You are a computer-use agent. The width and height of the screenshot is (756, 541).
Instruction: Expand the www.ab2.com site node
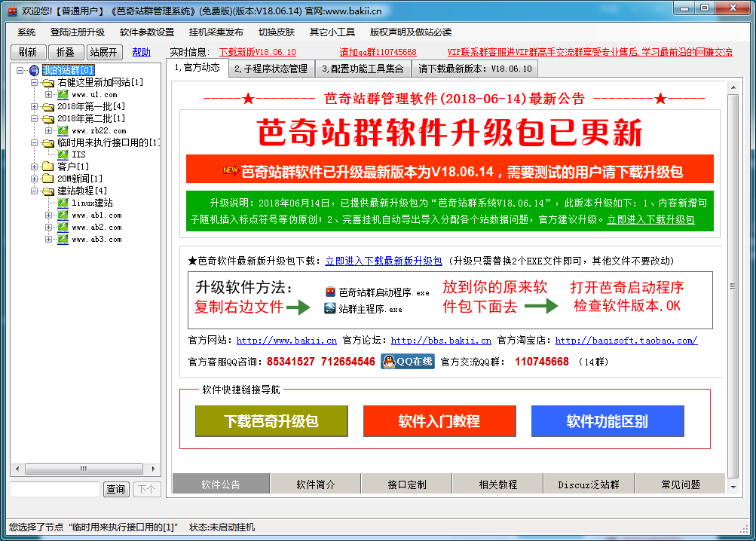tap(49, 227)
